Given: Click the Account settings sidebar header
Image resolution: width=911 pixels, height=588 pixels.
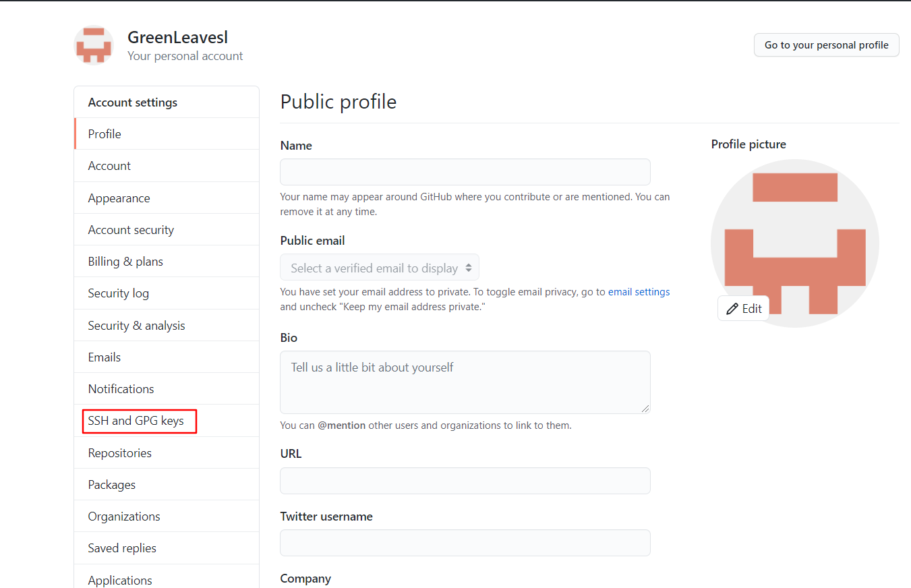Looking at the screenshot, I should tap(133, 102).
